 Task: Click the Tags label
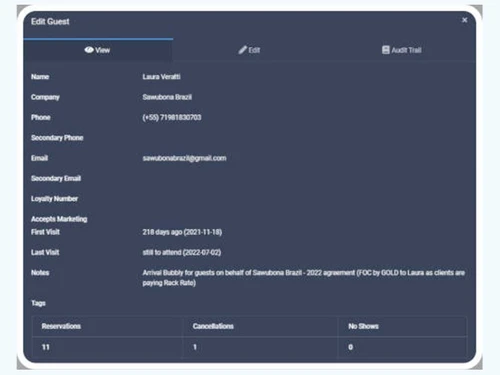(38, 303)
